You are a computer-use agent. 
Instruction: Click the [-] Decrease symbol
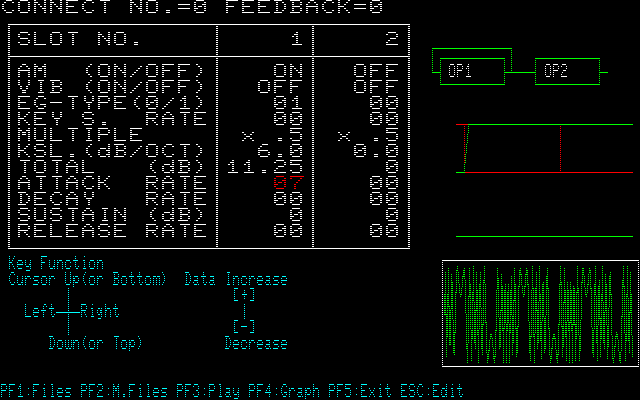(243, 327)
